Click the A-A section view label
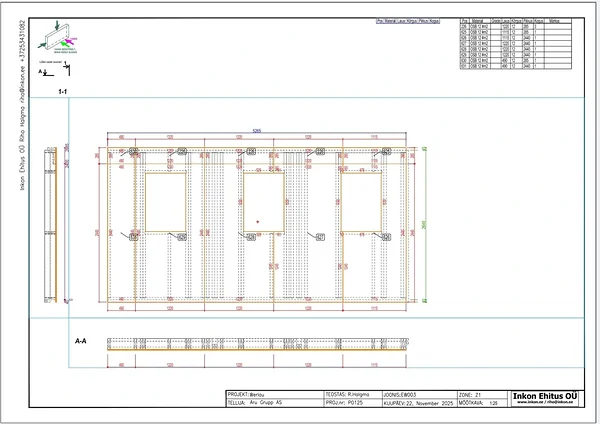600x424 pixels. pyautogui.click(x=81, y=341)
